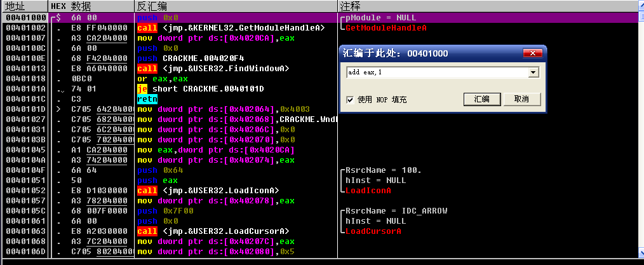Select address row 0040101A
Image resolution: width=644 pixels, height=265 pixels.
point(24,89)
